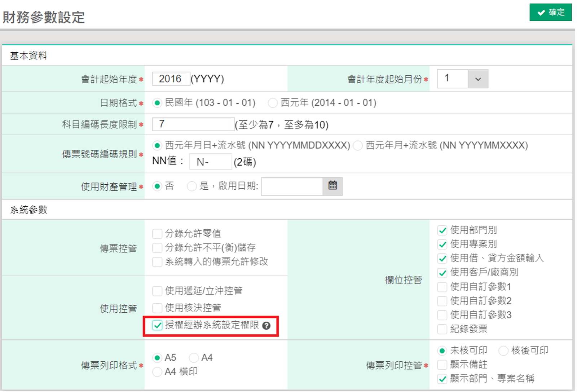Screen dimensions: 577x392
Task: Click the 確定 confirm button
Action: click(x=550, y=12)
